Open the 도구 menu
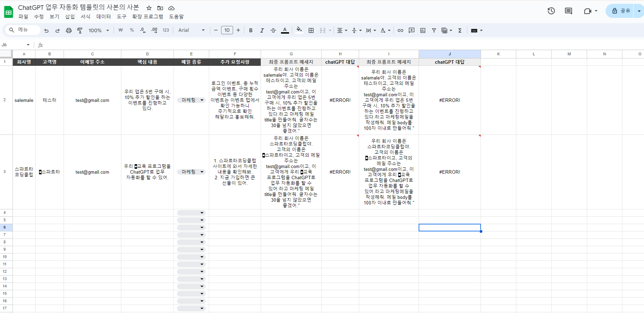The image size is (644, 313). [121, 16]
